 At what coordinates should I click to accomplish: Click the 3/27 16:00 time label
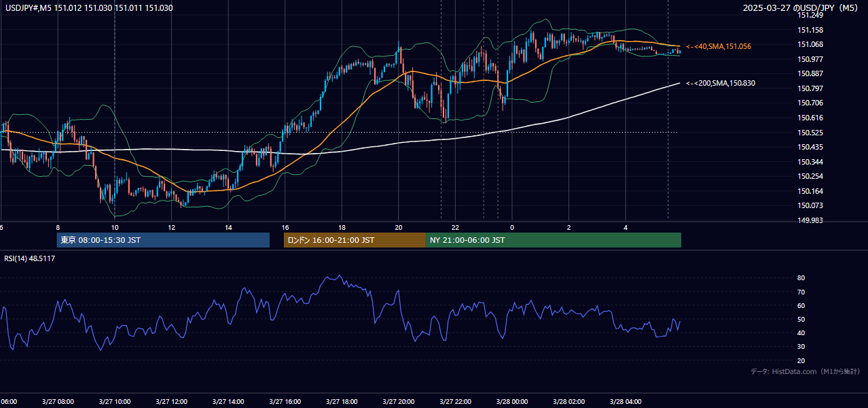(x=285, y=401)
